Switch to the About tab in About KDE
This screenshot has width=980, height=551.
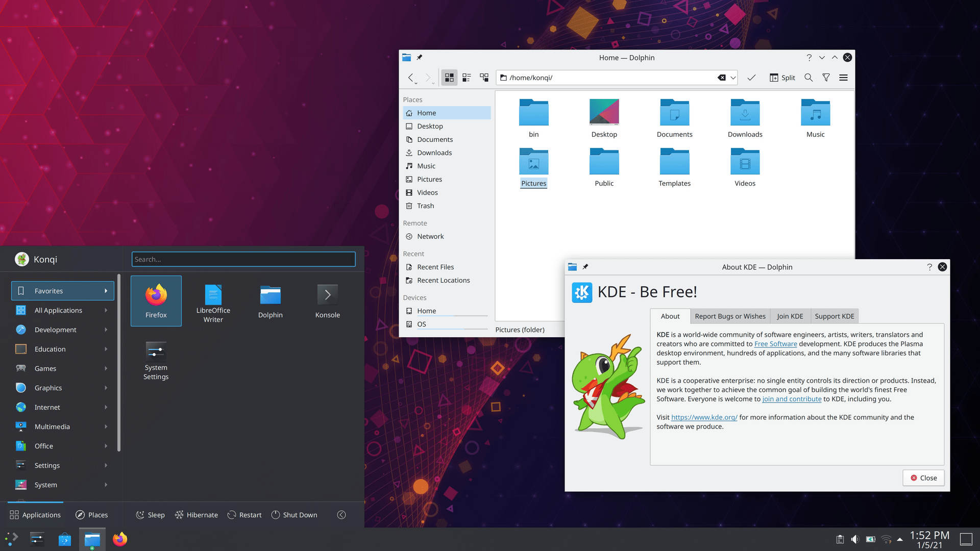click(670, 316)
